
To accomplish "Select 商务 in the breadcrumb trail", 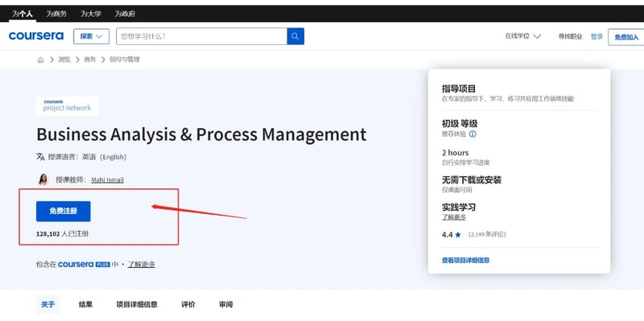I will 89,60.
